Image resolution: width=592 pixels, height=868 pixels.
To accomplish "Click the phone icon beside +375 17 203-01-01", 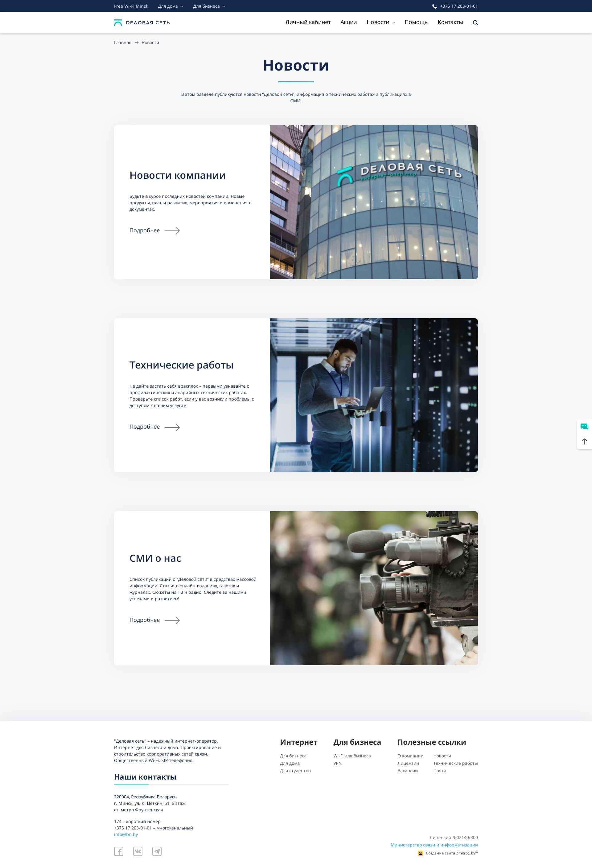I will click(434, 6).
